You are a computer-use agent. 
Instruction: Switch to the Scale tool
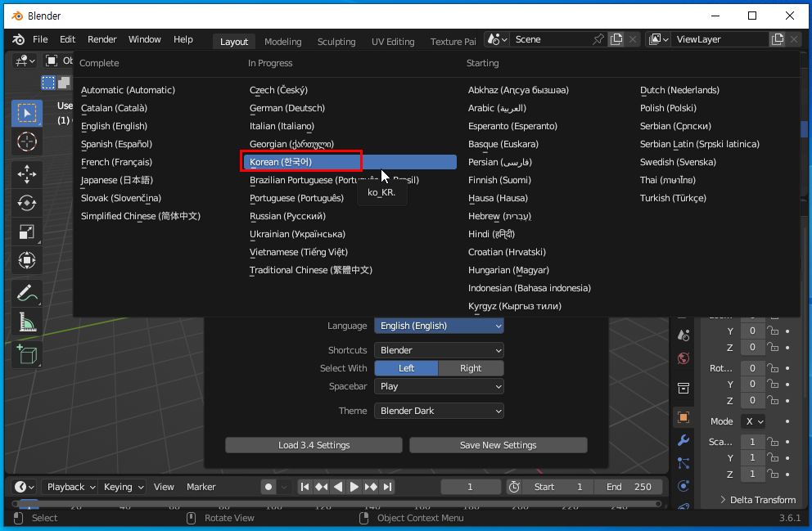click(27, 232)
